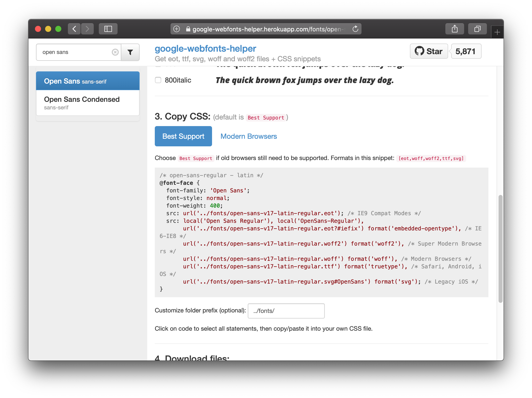Click the Safari forward navigation arrow
532x398 pixels.
click(87, 29)
